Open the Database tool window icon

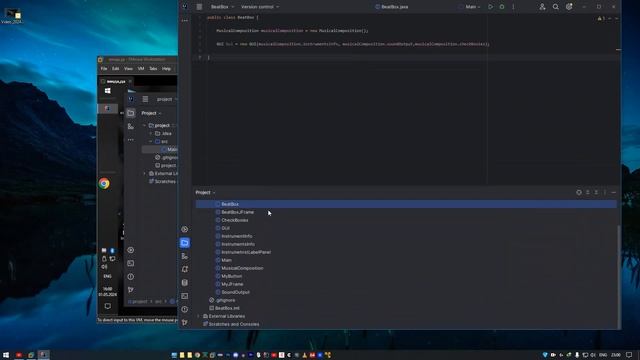(x=185, y=282)
